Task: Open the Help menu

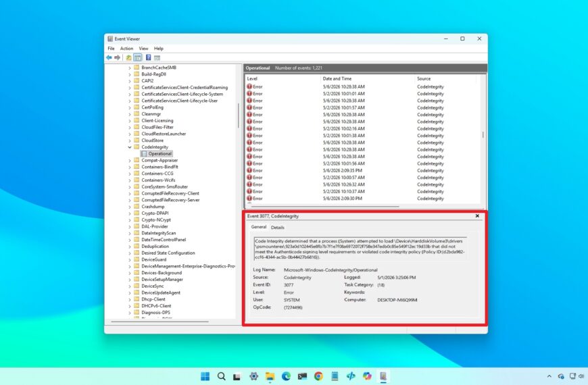Action: coord(159,49)
